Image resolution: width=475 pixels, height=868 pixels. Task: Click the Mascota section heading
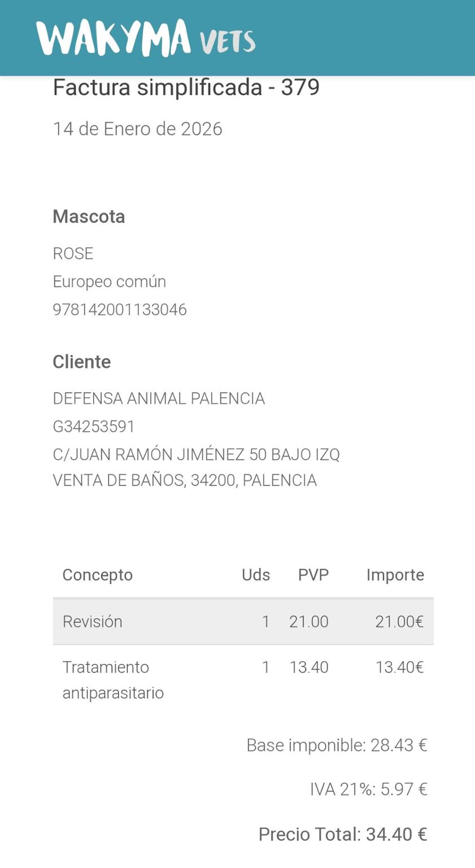click(x=89, y=216)
